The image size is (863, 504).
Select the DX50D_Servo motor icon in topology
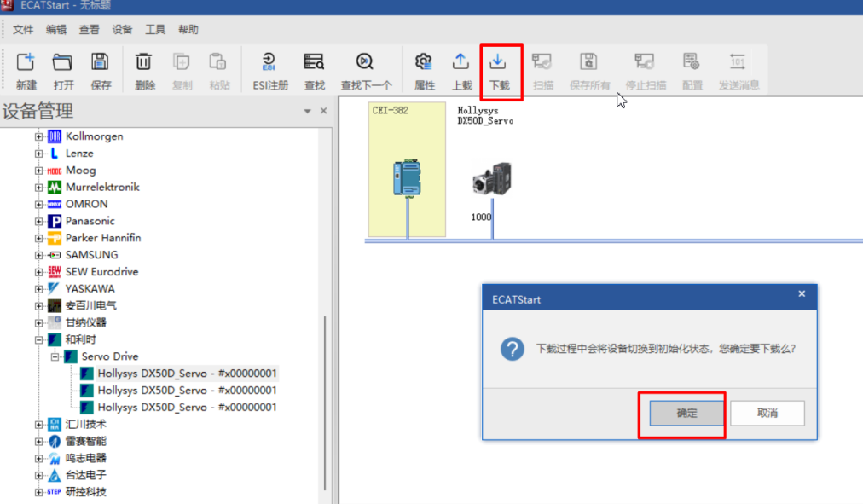click(x=490, y=180)
